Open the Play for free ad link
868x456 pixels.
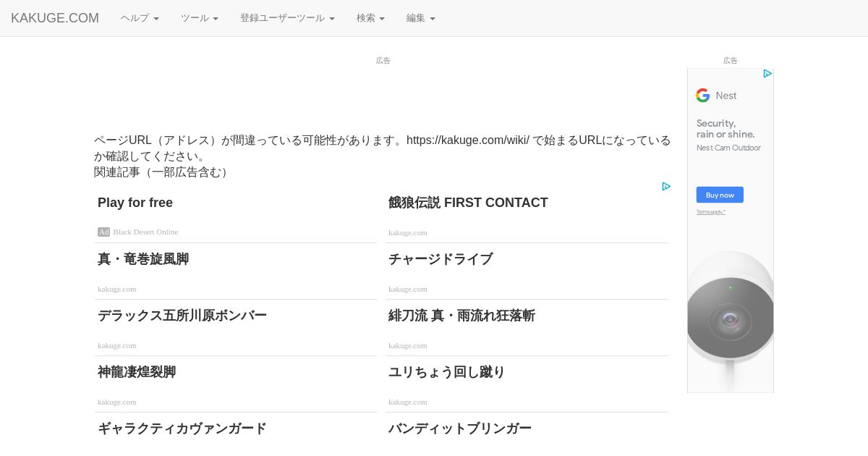pos(135,203)
